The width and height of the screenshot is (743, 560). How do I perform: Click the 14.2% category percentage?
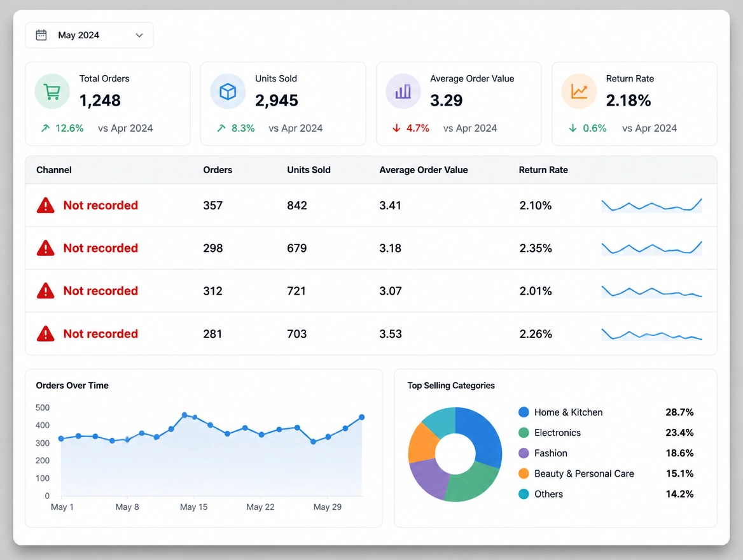click(679, 494)
